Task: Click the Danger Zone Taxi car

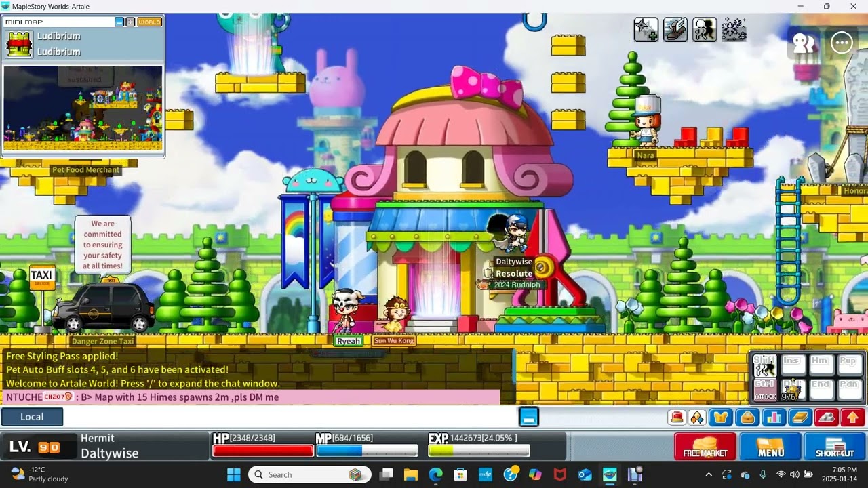Action: (x=103, y=306)
